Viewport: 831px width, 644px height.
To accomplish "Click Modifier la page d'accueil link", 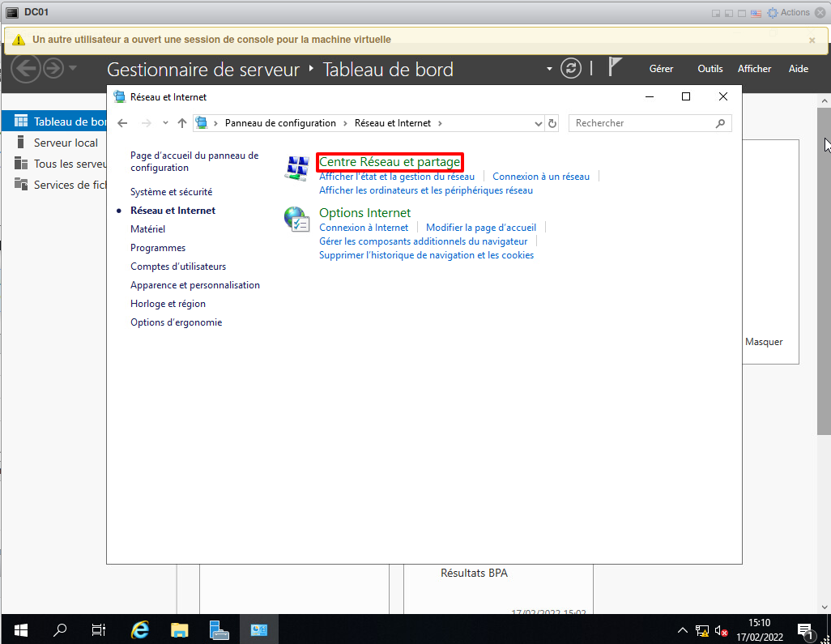I will (481, 228).
